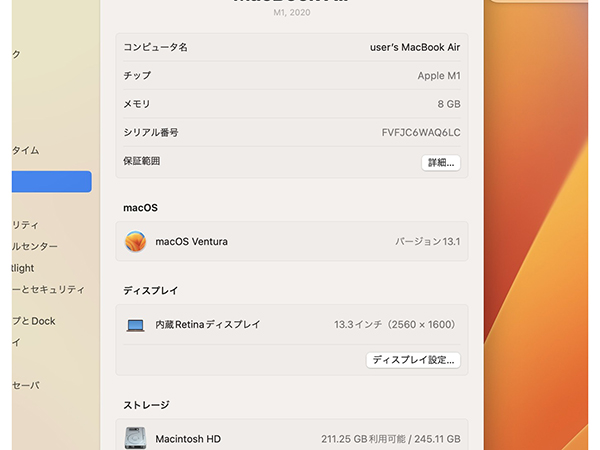Select the sidebar item ending in リティ

(x=26, y=225)
